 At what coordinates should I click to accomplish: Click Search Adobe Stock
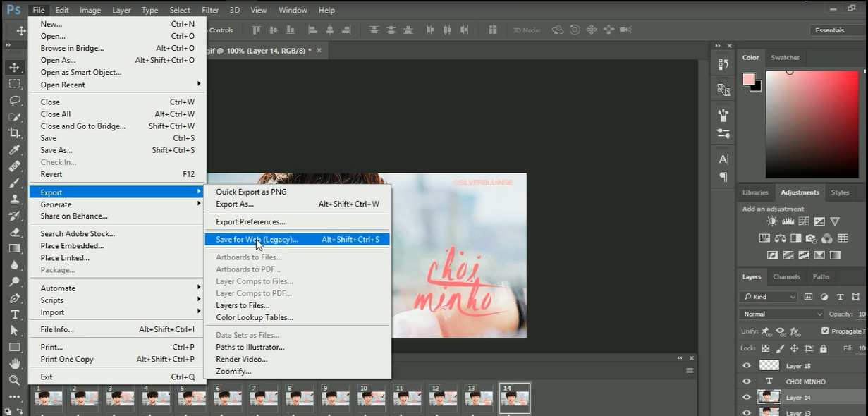pyautogui.click(x=117, y=234)
